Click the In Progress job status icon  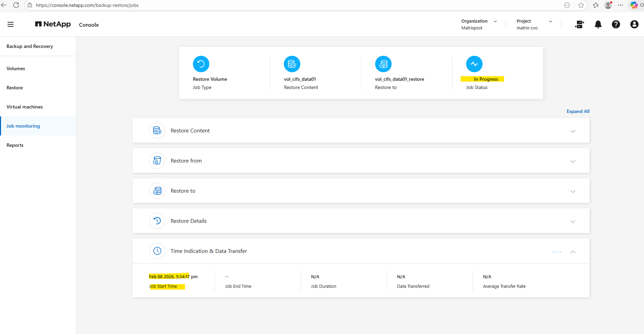pyautogui.click(x=474, y=64)
